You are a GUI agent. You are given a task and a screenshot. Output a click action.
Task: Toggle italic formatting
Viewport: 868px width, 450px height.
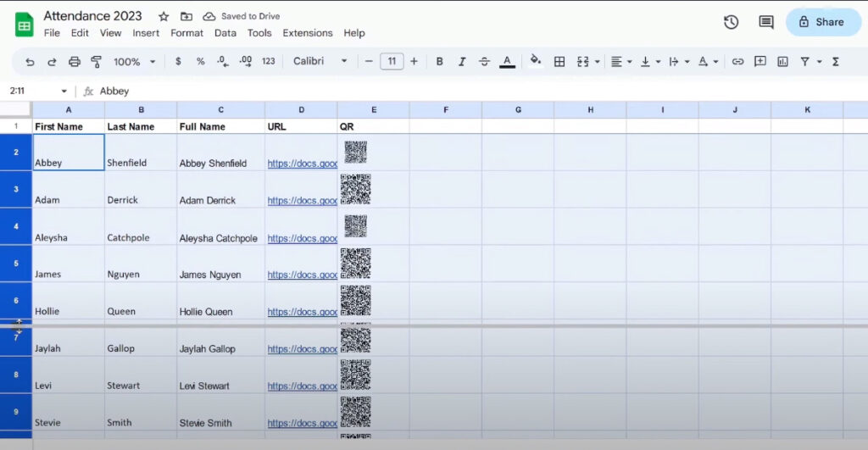(x=462, y=61)
